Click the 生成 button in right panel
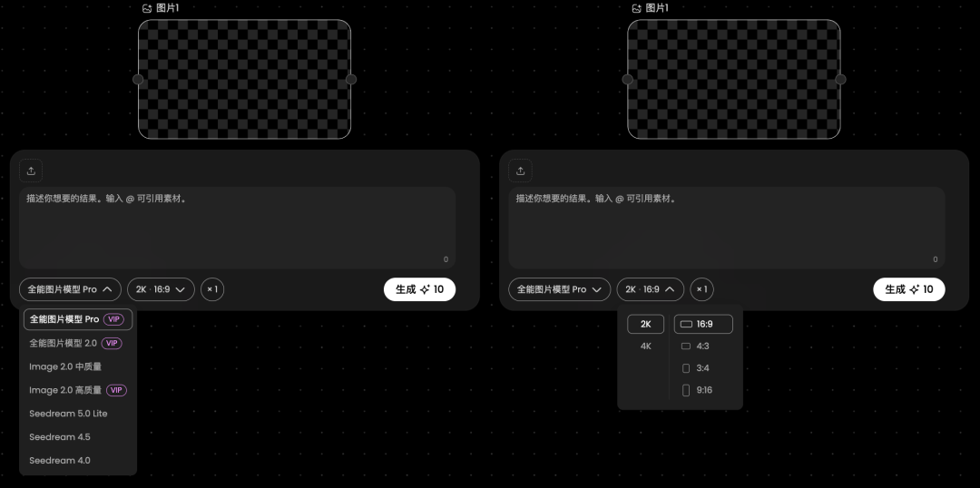Viewport: 980px width, 488px height. coord(908,289)
